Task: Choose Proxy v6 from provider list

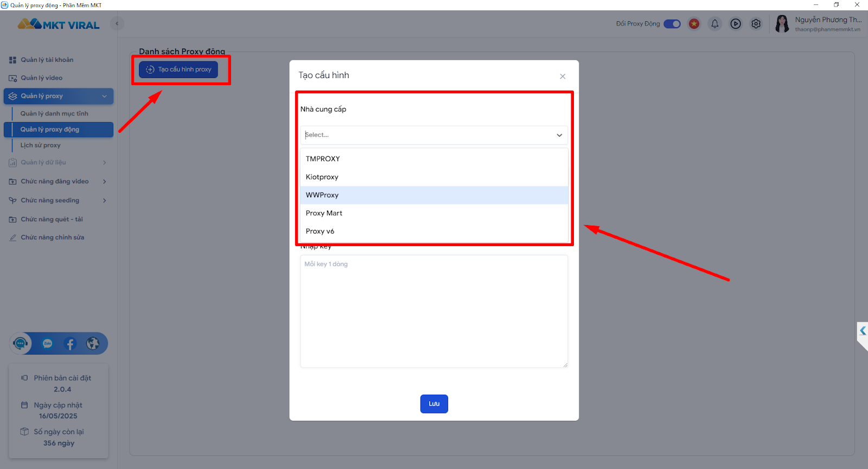Action: (434, 231)
